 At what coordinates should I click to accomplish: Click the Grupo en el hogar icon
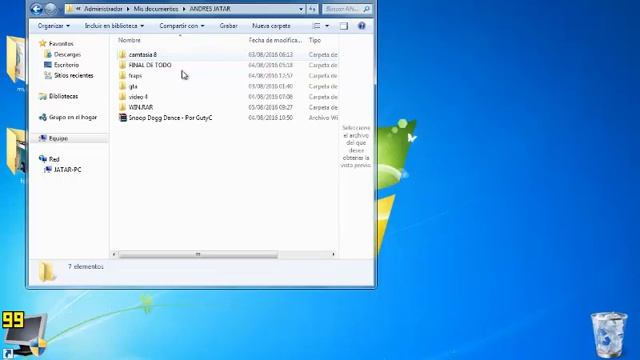pyautogui.click(x=42, y=117)
